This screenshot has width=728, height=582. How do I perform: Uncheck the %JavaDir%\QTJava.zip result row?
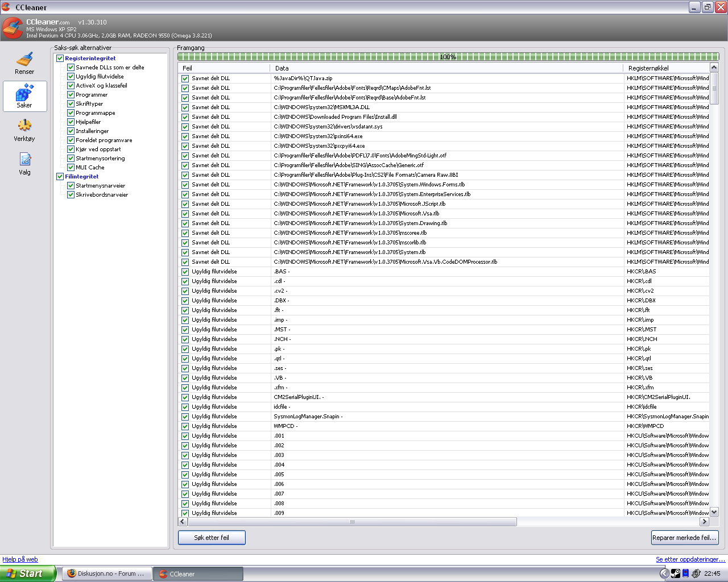185,78
